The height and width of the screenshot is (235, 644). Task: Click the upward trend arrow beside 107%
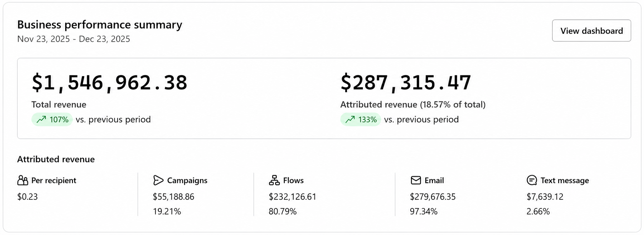pos(41,119)
